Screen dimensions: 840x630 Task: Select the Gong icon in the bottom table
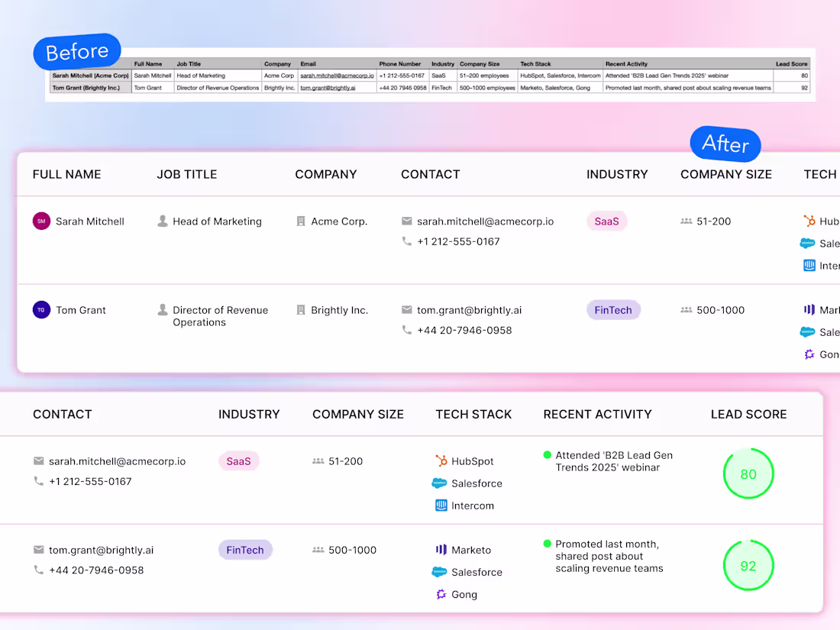pyautogui.click(x=441, y=594)
